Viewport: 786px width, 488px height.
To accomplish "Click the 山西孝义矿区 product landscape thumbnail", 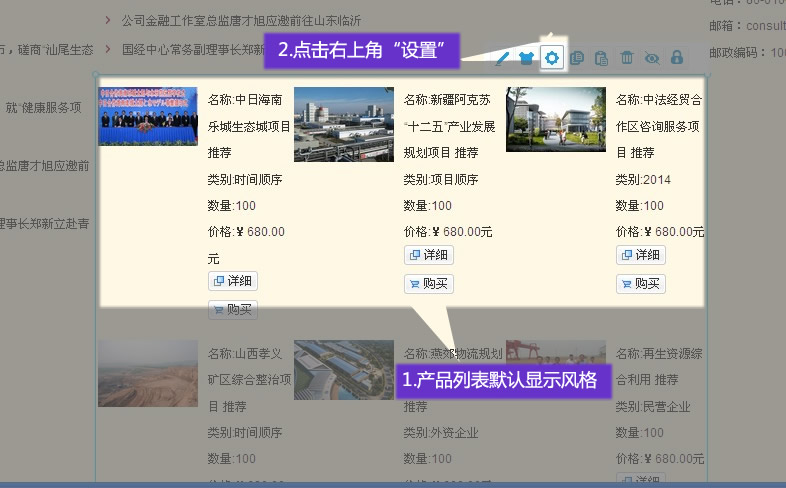I will (x=148, y=373).
